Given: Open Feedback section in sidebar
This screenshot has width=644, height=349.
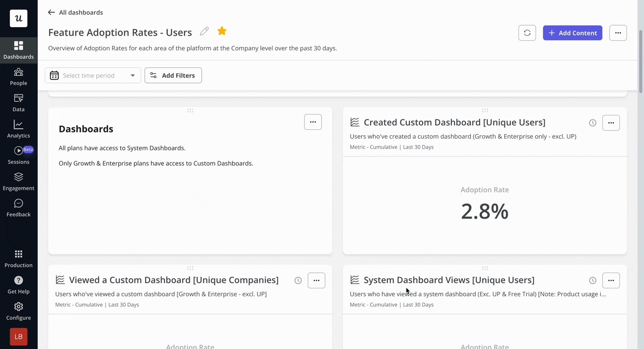Looking at the screenshot, I should [x=18, y=207].
